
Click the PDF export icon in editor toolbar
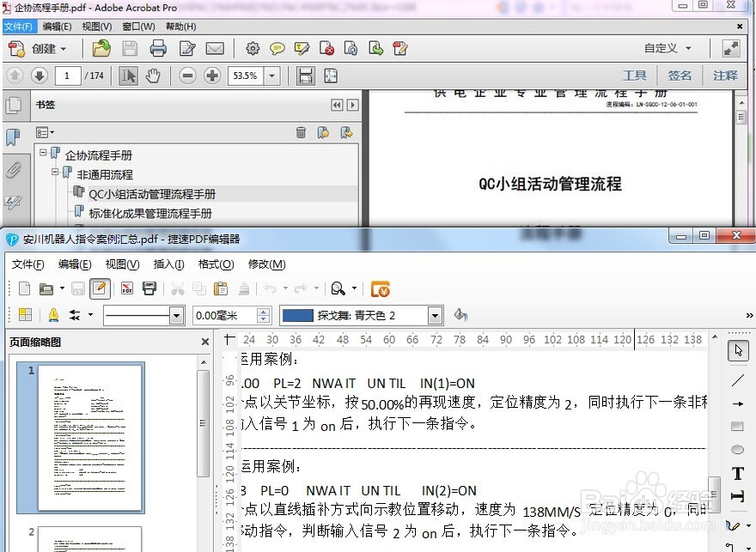click(125, 288)
